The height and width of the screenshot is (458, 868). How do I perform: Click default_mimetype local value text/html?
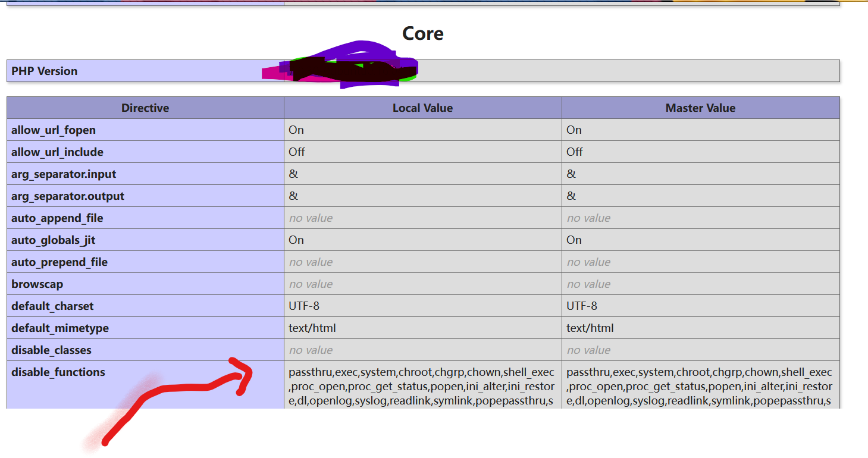pyautogui.click(x=312, y=328)
